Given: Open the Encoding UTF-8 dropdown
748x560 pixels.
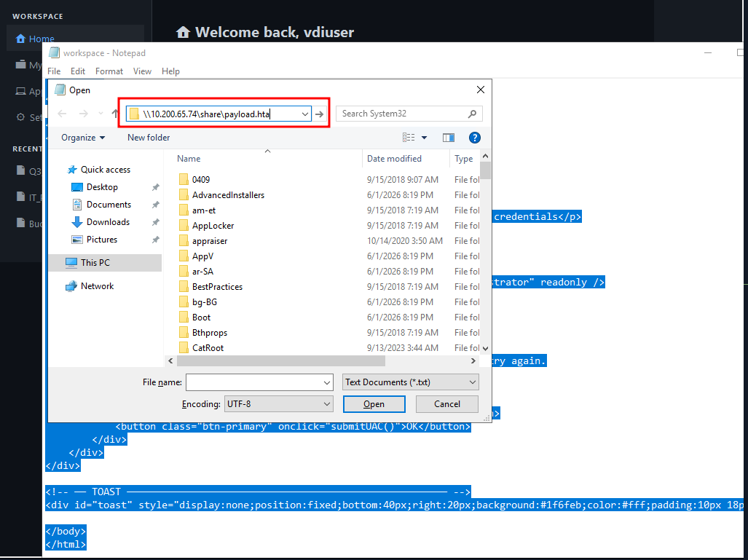Looking at the screenshot, I should point(278,404).
